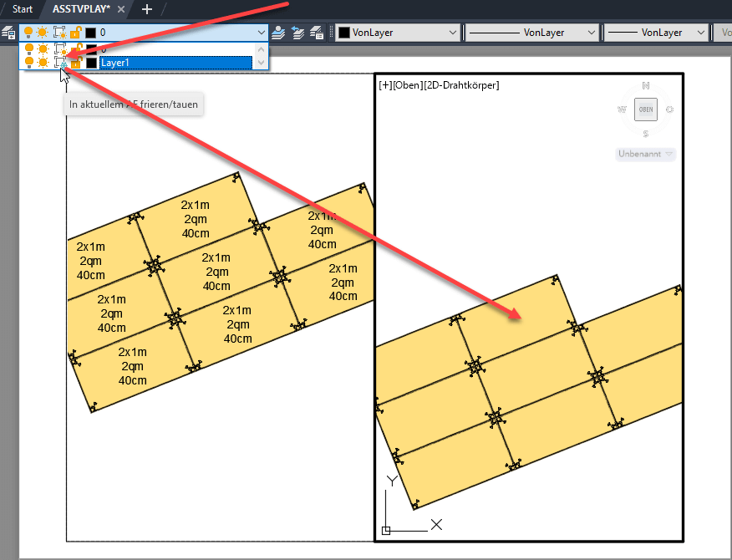Click the [Oben] view control label

(407, 84)
